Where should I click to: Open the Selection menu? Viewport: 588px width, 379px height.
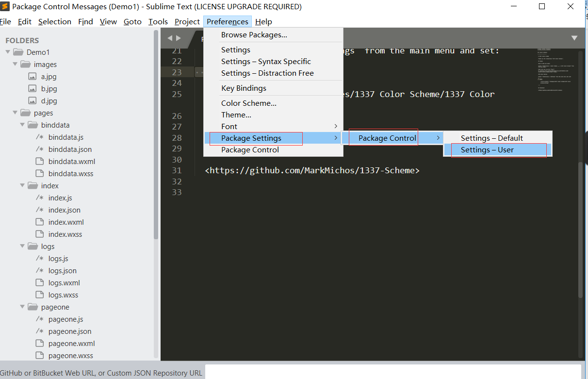tap(55, 21)
